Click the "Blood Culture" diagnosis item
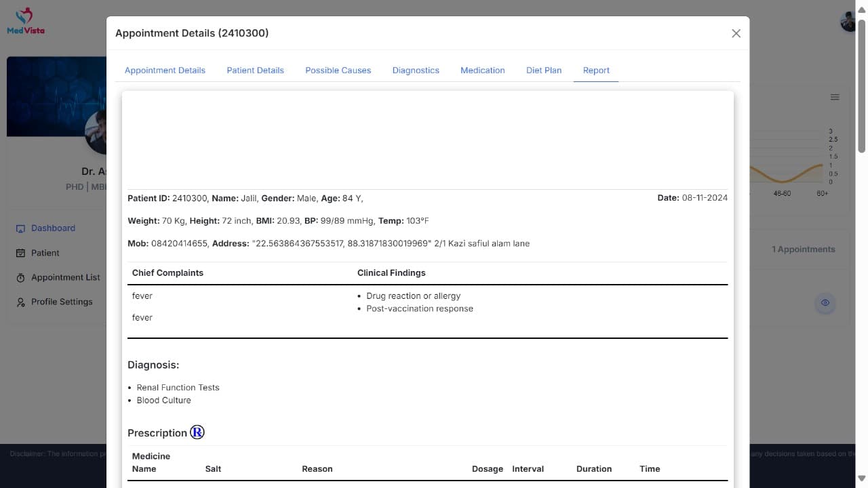Screen dimensions: 868x488 click(163, 401)
